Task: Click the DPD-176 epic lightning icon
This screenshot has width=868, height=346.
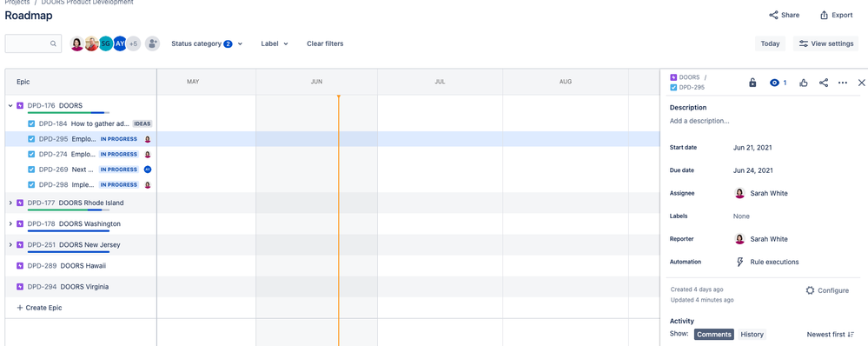Action: 20,105
